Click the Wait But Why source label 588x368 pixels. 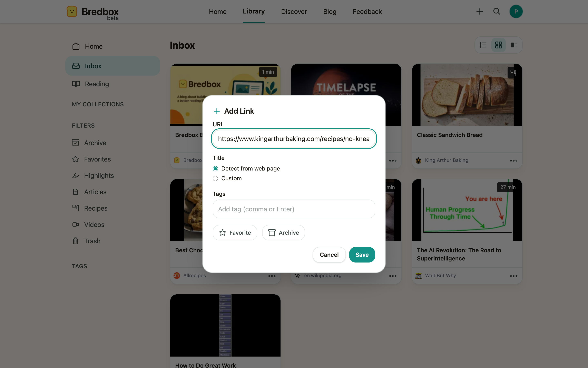click(x=440, y=276)
